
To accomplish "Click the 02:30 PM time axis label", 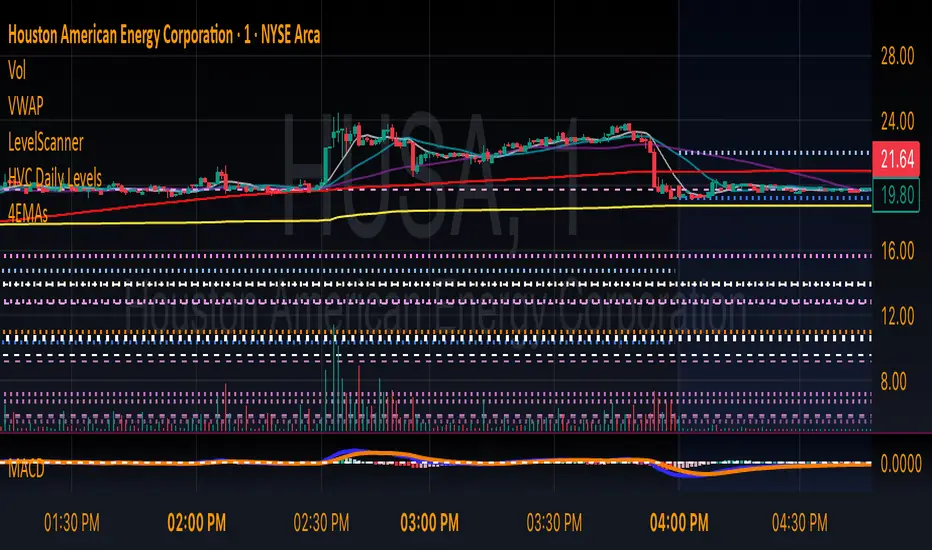I will (322, 523).
